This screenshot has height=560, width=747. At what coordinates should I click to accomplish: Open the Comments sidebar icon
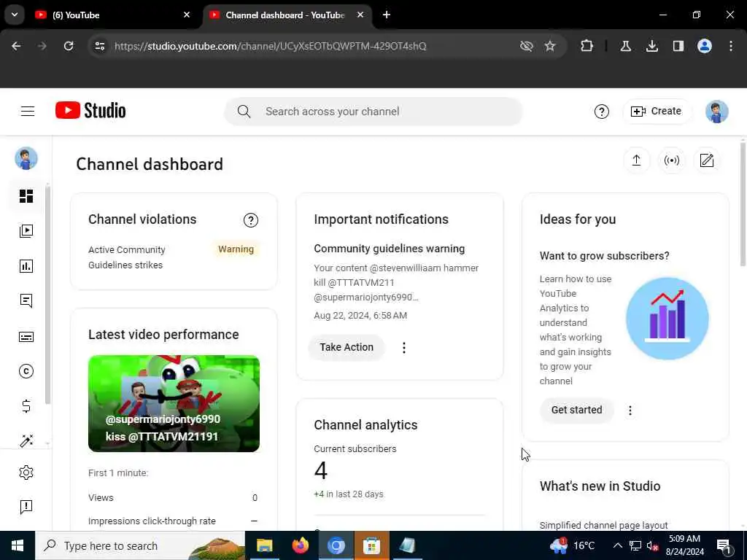(x=26, y=301)
